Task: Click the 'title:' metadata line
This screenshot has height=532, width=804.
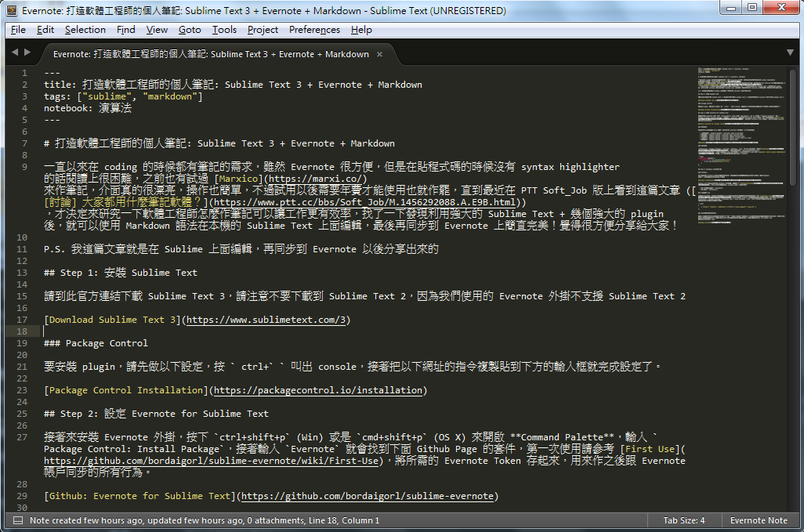Action: tap(233, 85)
